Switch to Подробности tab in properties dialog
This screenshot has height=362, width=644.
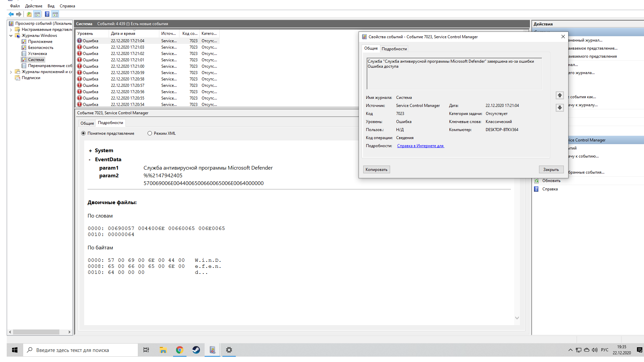tap(394, 49)
